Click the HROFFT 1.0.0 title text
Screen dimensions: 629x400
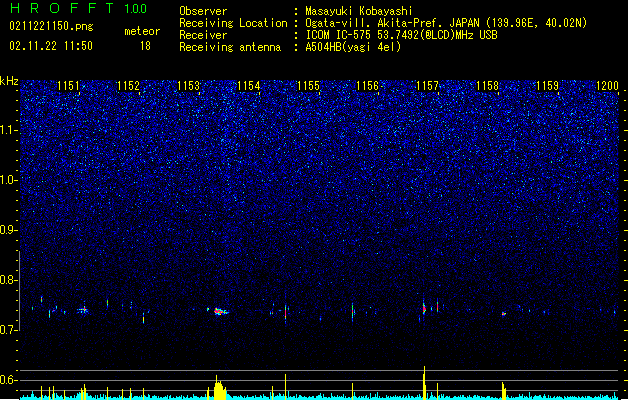(78, 8)
